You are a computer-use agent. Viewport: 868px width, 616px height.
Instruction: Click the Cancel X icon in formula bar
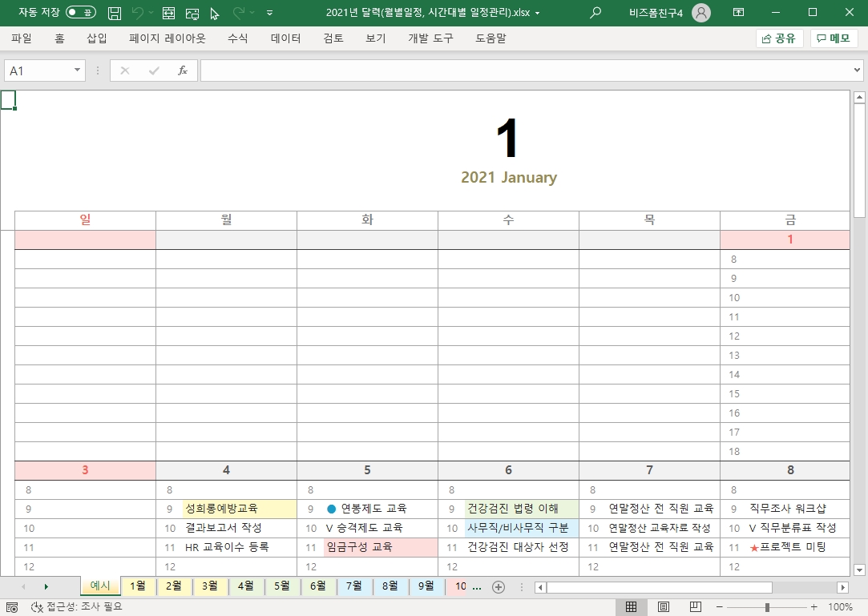(125, 70)
